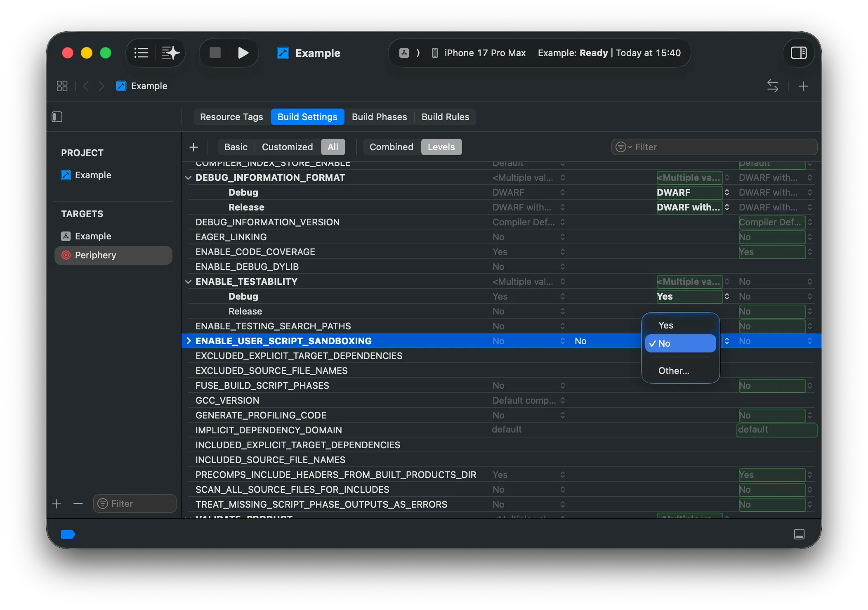
Task: Add a build setting with plus button
Action: (x=193, y=147)
